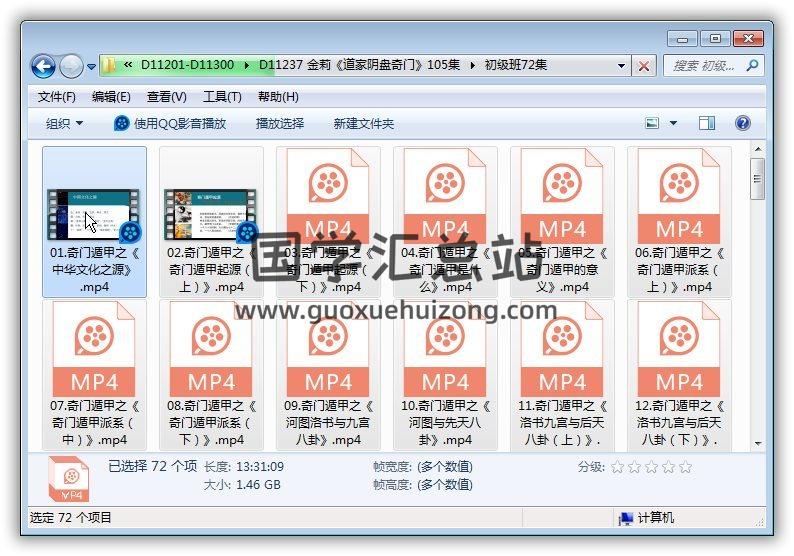
Task: Expand the view options dropdown arrow
Action: (x=673, y=123)
